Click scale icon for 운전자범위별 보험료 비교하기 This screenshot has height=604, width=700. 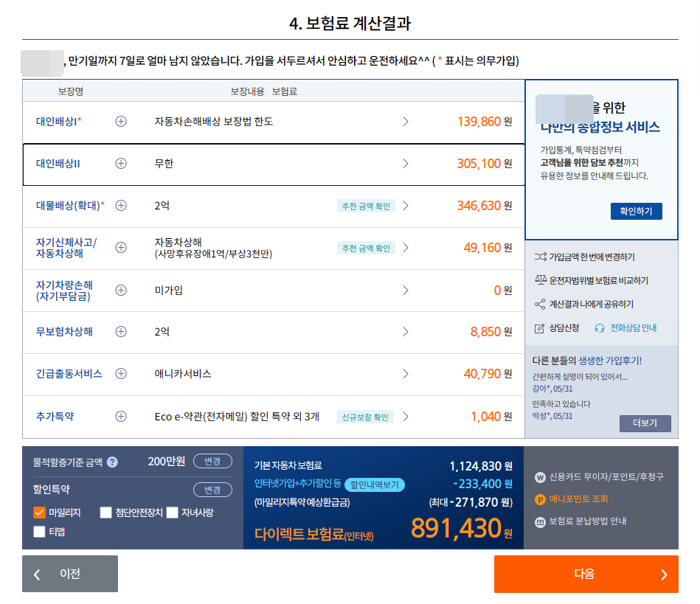point(540,280)
